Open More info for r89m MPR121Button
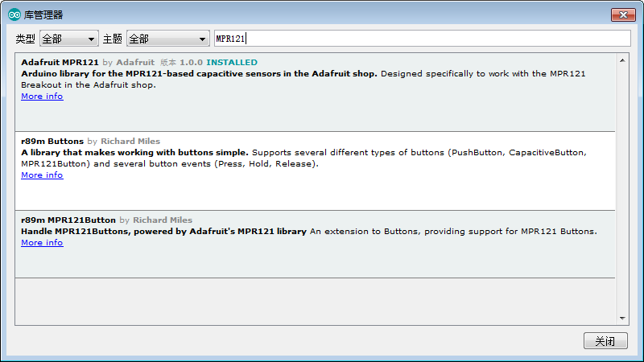The height and width of the screenshot is (362, 644). coord(42,243)
